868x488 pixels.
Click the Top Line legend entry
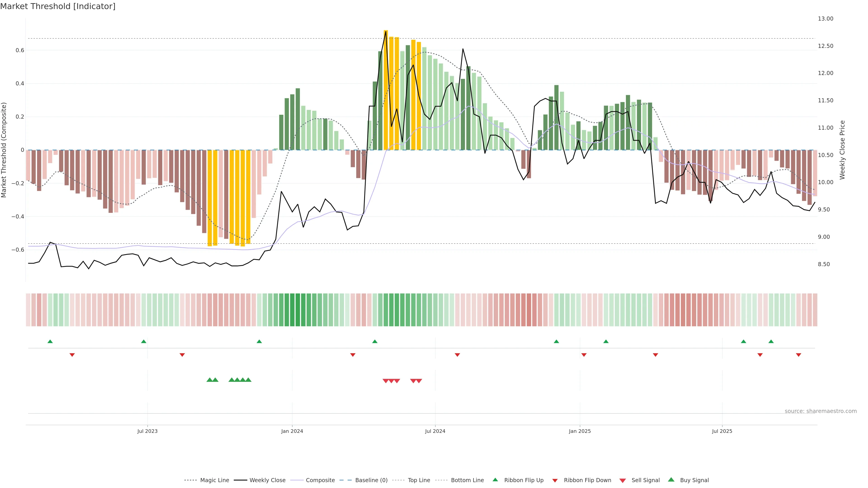(419, 480)
